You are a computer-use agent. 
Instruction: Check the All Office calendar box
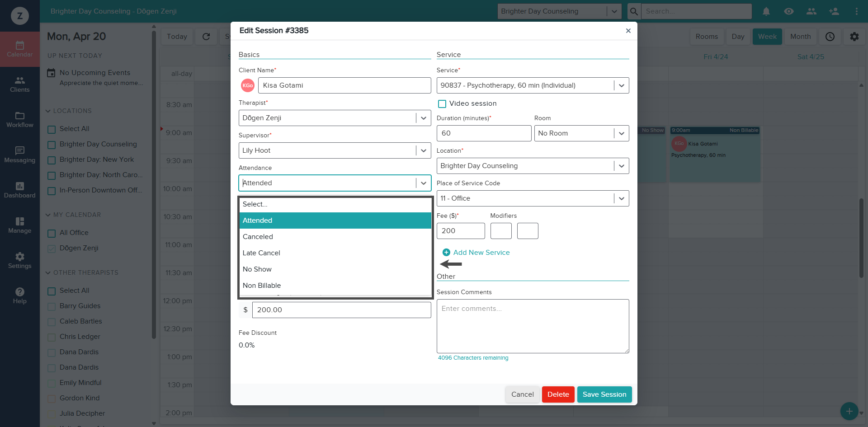[52, 234]
